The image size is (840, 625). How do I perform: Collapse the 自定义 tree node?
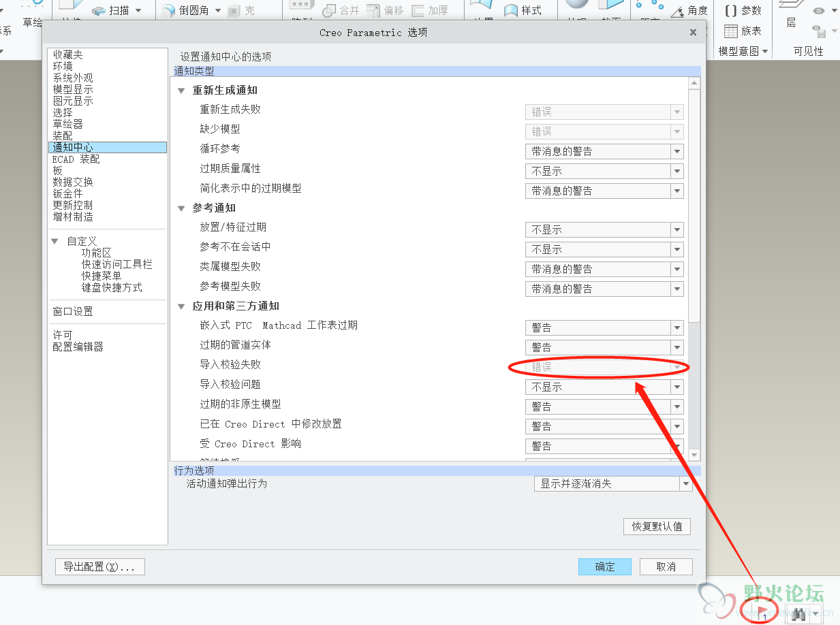coord(55,241)
